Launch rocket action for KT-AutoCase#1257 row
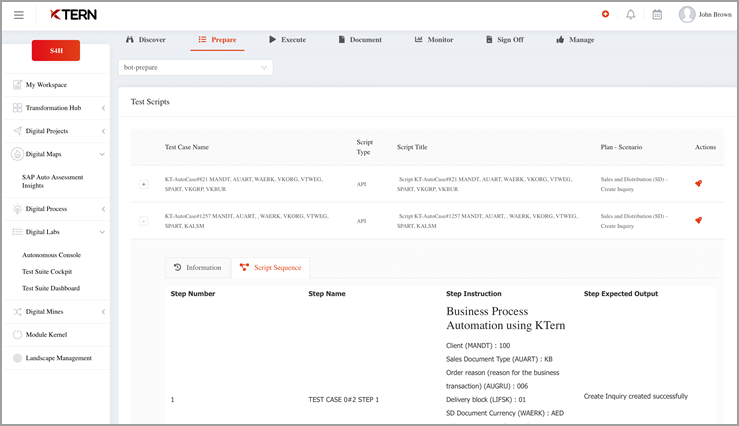Screen dimensions: 739x426 point(698,221)
